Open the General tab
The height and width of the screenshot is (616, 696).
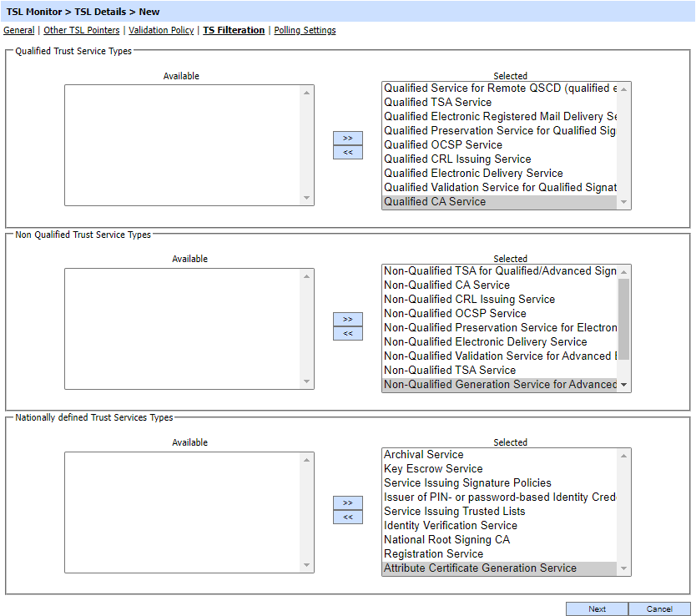click(x=19, y=30)
